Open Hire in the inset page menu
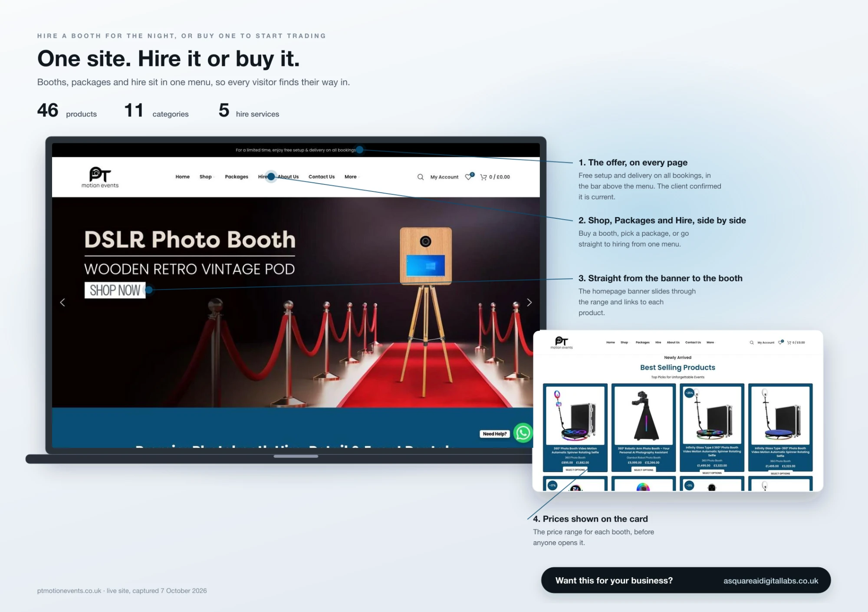The height and width of the screenshot is (612, 868). (x=658, y=342)
